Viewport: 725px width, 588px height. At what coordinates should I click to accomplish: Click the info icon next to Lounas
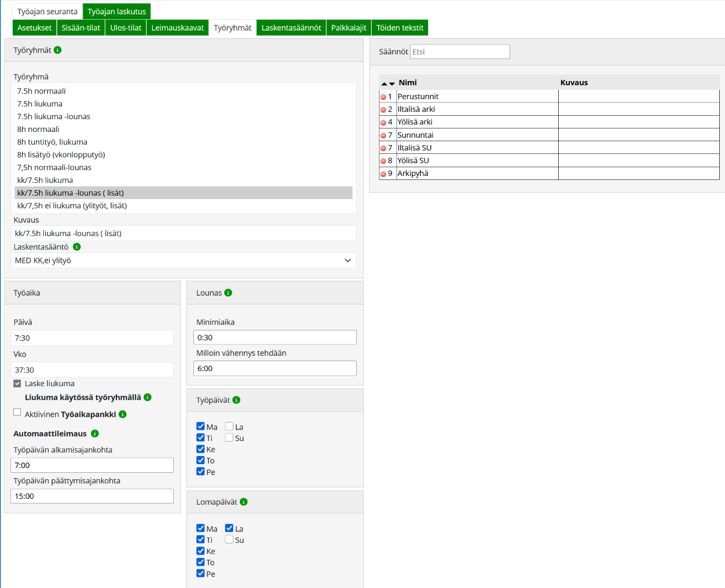point(228,293)
